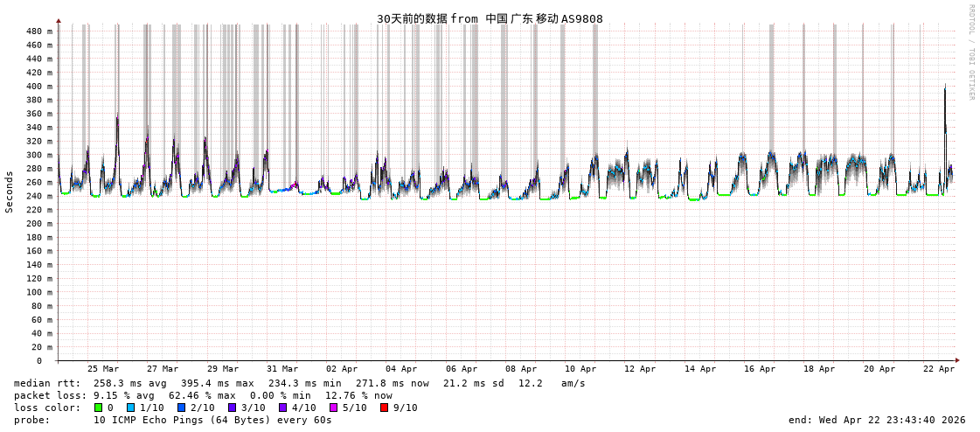Click the median rtt statistics line
The width and height of the screenshot is (980, 432).
[300, 383]
